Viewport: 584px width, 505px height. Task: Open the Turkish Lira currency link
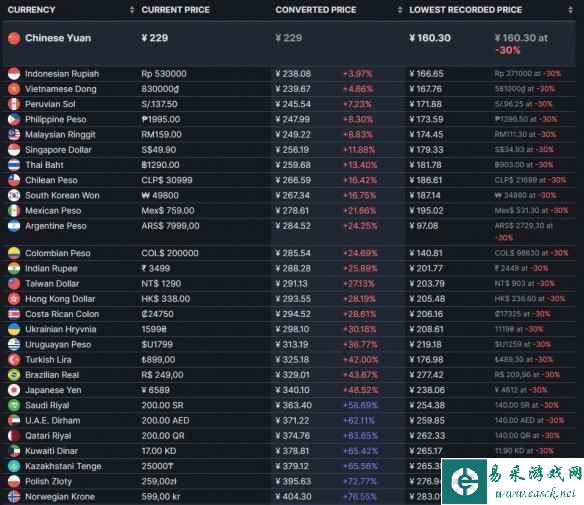click(48, 360)
